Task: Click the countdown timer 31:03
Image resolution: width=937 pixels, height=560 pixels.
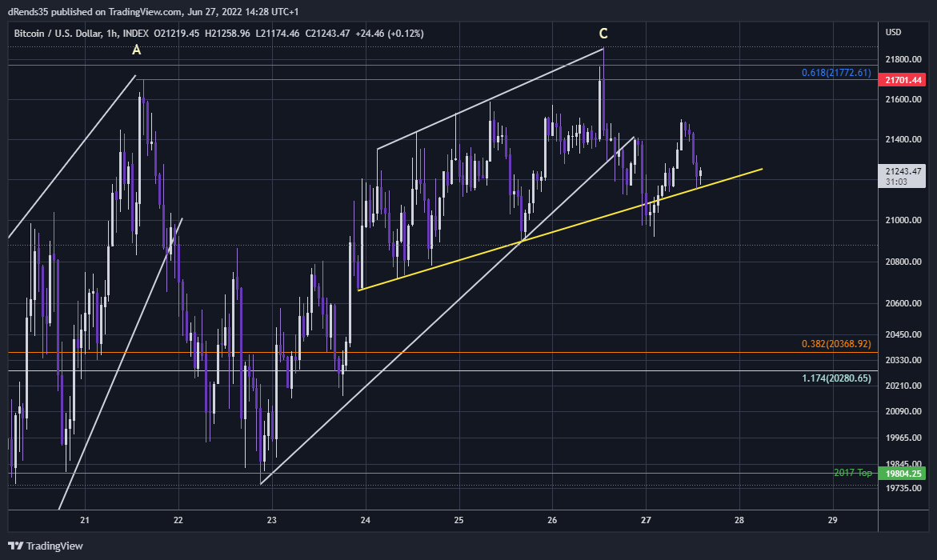Action: pyautogui.click(x=896, y=182)
